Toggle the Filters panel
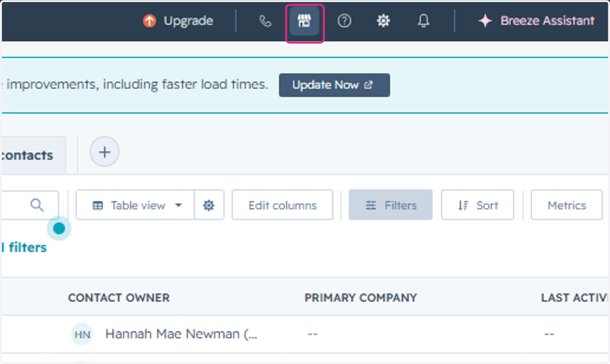The image size is (610, 364). pos(390,205)
